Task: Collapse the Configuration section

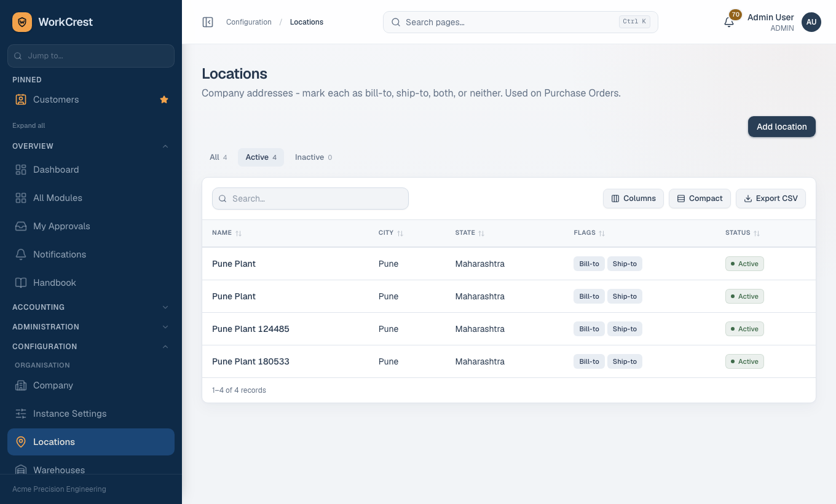Action: tap(91, 347)
